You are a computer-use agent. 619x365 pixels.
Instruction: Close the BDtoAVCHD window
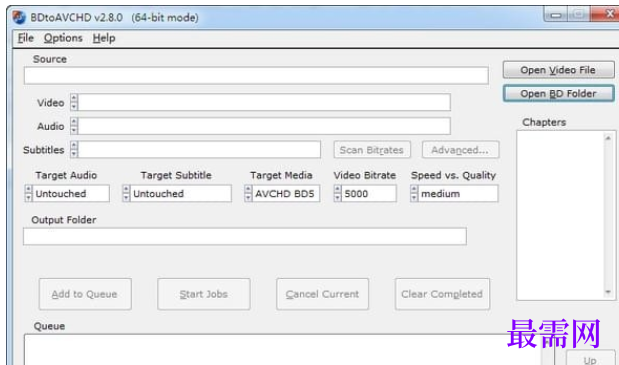(x=609, y=14)
